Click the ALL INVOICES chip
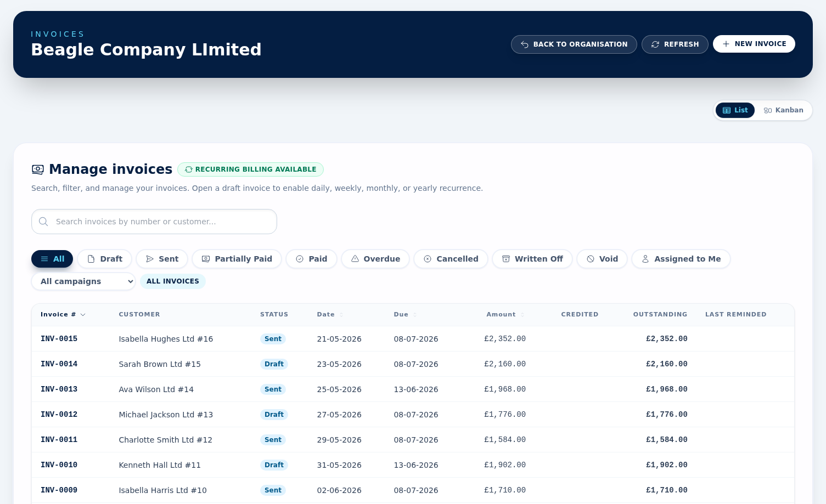 [173, 281]
